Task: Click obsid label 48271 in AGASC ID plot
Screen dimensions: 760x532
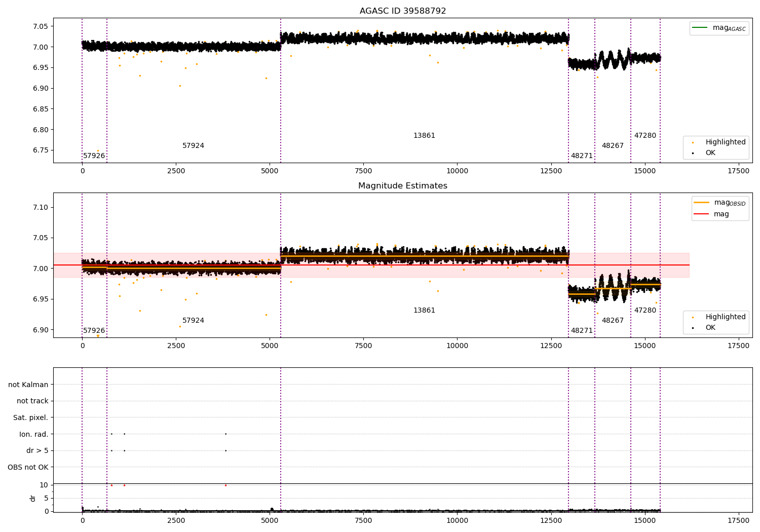Action: tap(582, 156)
